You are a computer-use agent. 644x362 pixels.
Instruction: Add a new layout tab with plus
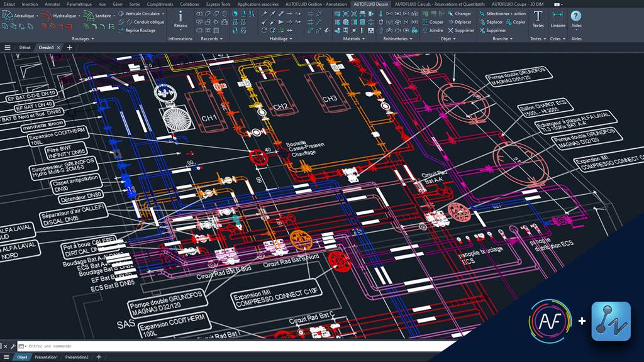click(x=99, y=357)
